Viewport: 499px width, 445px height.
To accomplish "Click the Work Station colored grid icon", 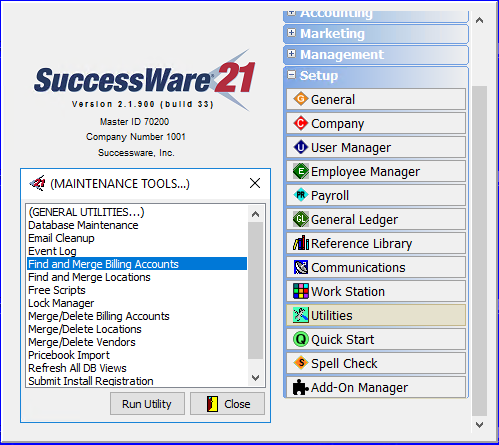I will click(x=301, y=291).
